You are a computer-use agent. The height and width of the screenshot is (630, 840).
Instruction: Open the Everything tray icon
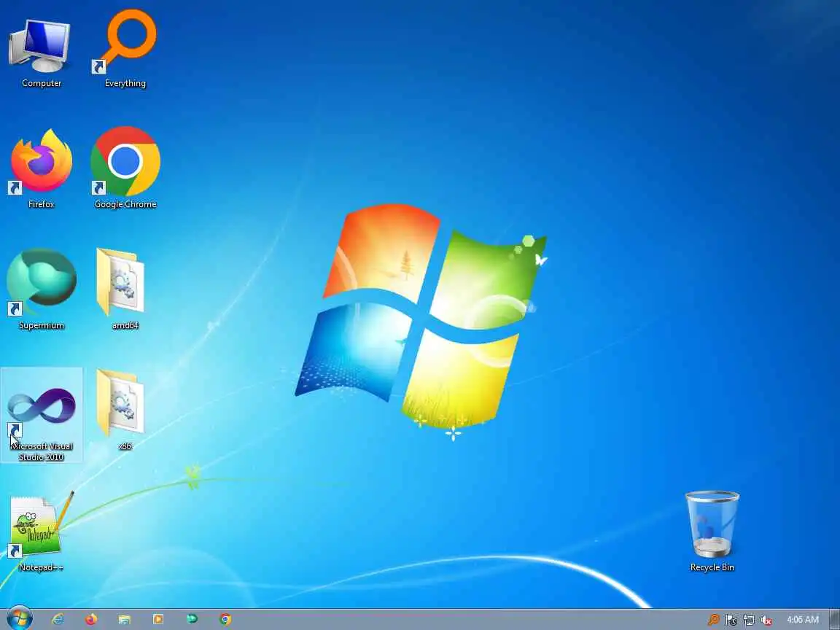pyautogui.click(x=714, y=620)
